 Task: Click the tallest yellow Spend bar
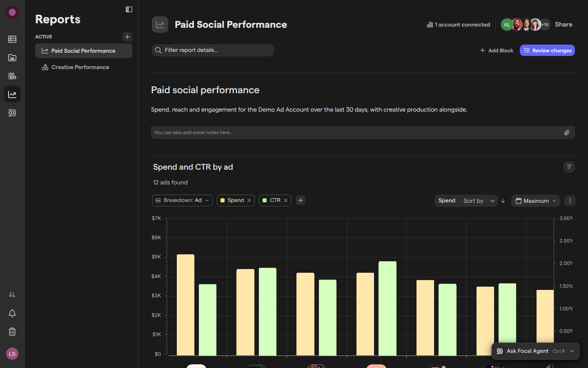coord(185,305)
